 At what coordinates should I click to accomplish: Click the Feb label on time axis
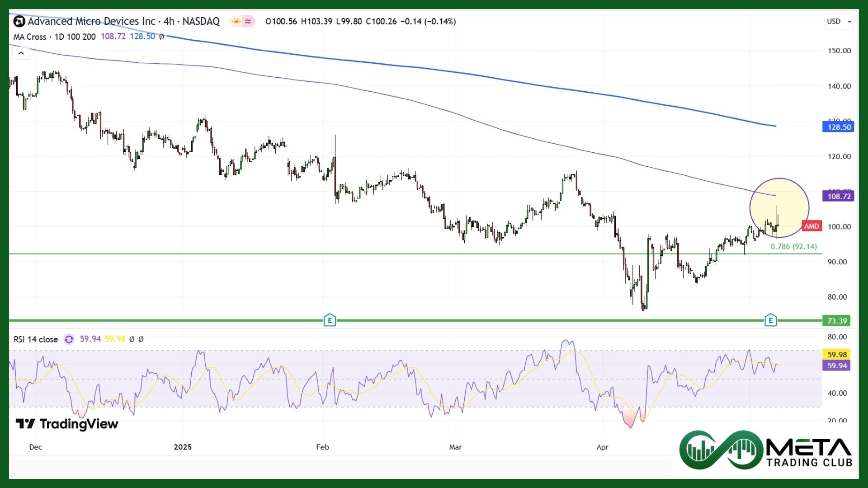tap(322, 447)
